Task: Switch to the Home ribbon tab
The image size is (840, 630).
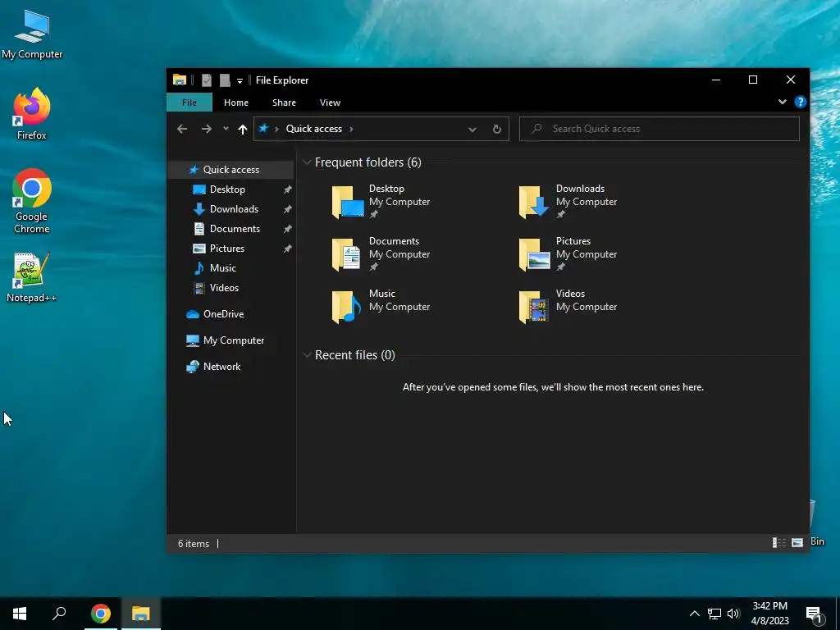Action: [235, 103]
